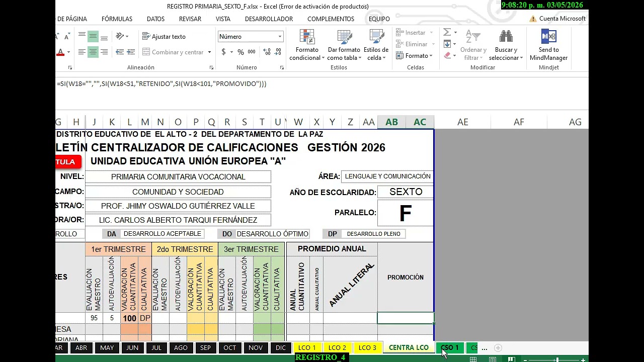The height and width of the screenshot is (362, 644).
Task: Open Número dialog launcher
Action: (281, 67)
